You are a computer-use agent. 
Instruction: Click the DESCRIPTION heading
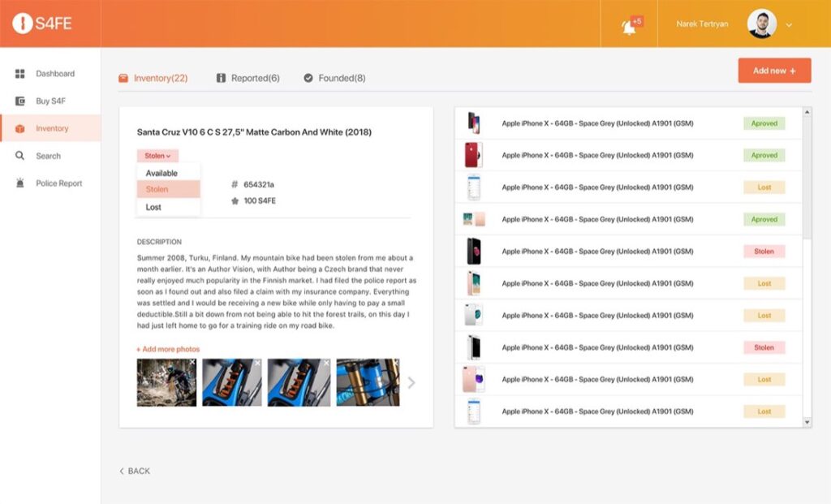(x=159, y=242)
